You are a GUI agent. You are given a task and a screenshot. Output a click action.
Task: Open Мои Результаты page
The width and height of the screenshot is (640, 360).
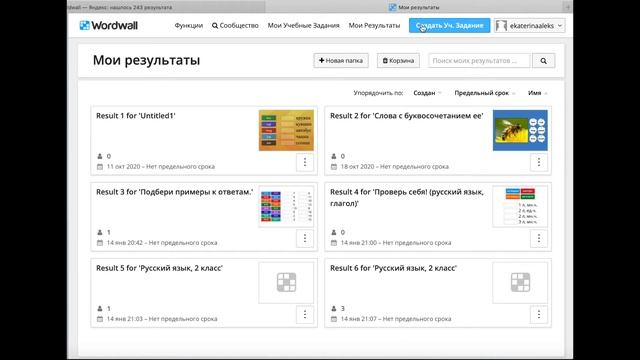(374, 25)
